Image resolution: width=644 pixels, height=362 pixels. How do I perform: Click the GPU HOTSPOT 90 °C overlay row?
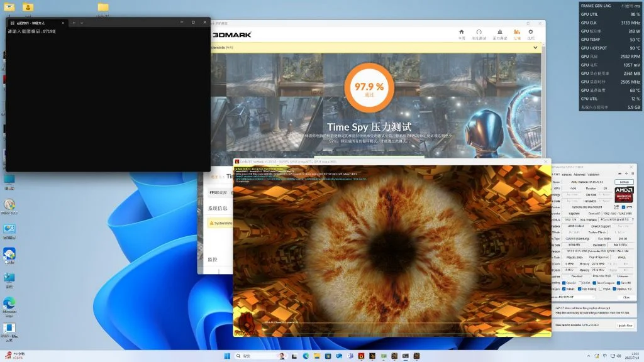click(610, 48)
